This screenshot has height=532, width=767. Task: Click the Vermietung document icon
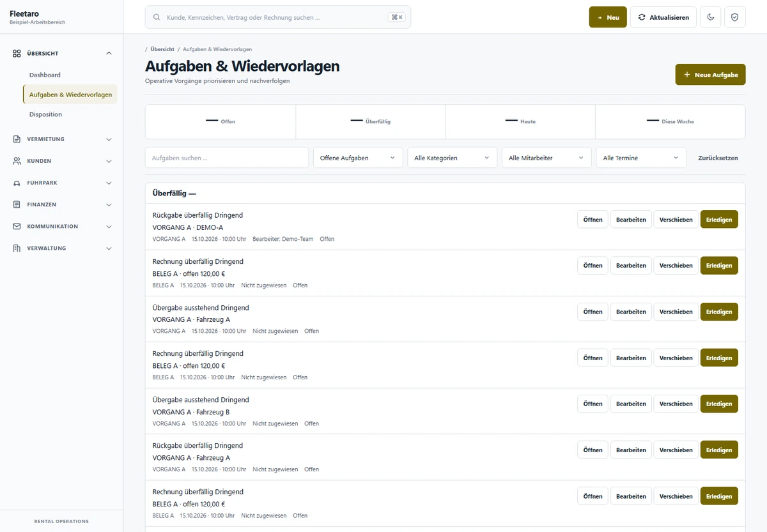[x=17, y=139]
